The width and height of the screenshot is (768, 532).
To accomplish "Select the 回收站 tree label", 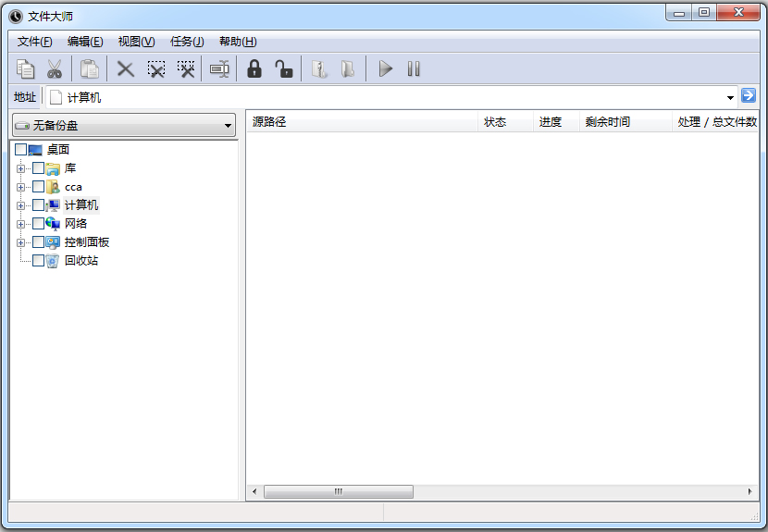I will click(81, 261).
